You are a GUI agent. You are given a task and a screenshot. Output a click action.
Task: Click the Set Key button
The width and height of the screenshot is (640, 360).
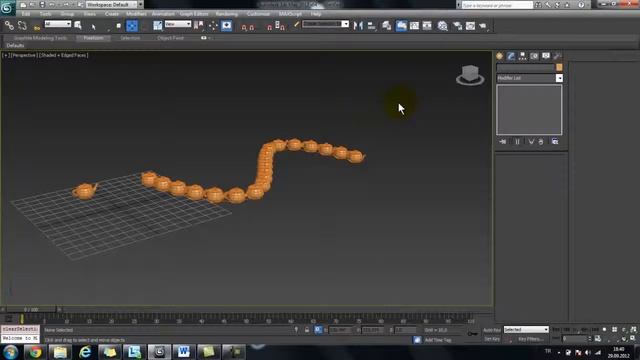tap(491, 339)
